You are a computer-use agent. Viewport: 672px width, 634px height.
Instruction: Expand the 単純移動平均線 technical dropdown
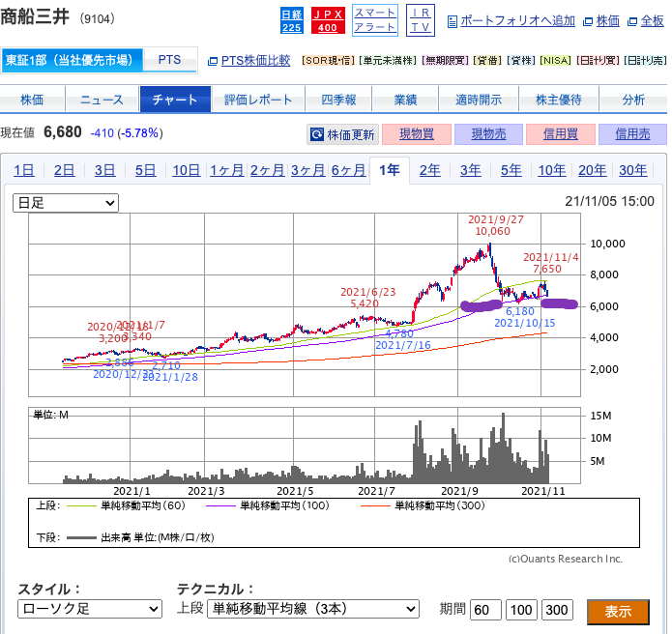pos(313,609)
